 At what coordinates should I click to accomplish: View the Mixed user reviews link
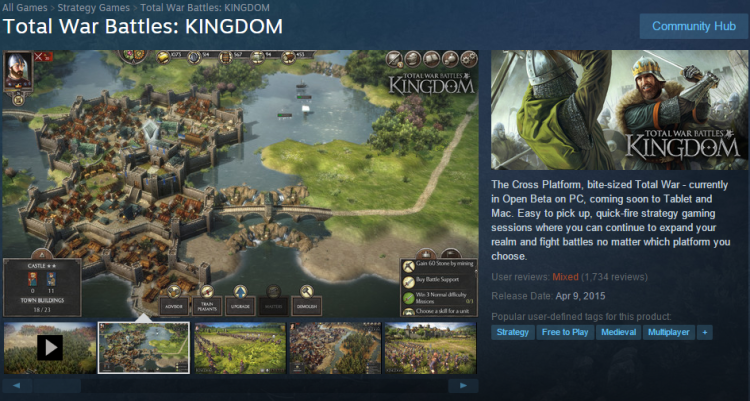pos(565,277)
